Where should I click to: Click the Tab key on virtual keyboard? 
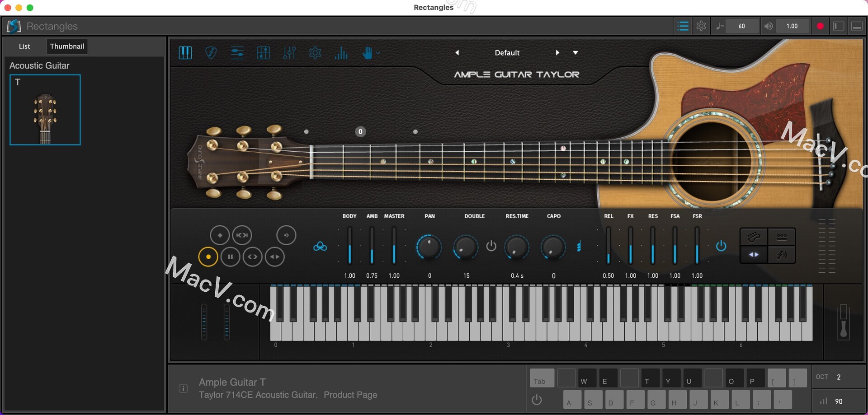pyautogui.click(x=542, y=378)
